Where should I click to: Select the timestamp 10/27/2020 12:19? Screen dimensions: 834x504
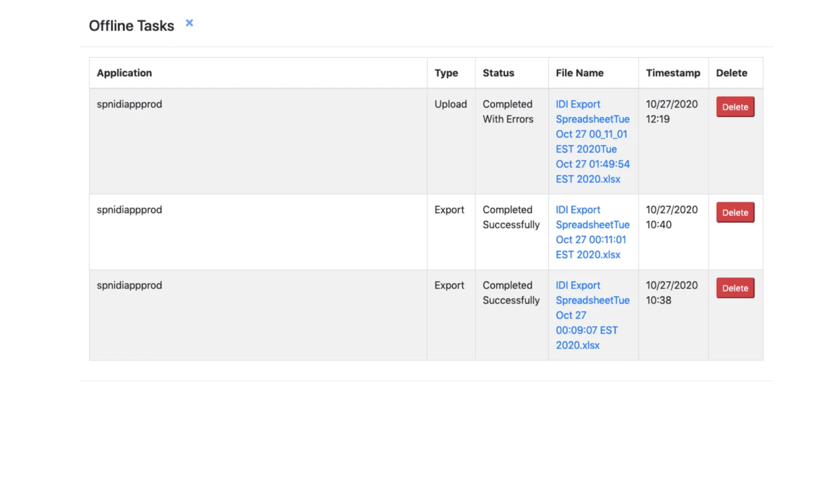click(672, 112)
